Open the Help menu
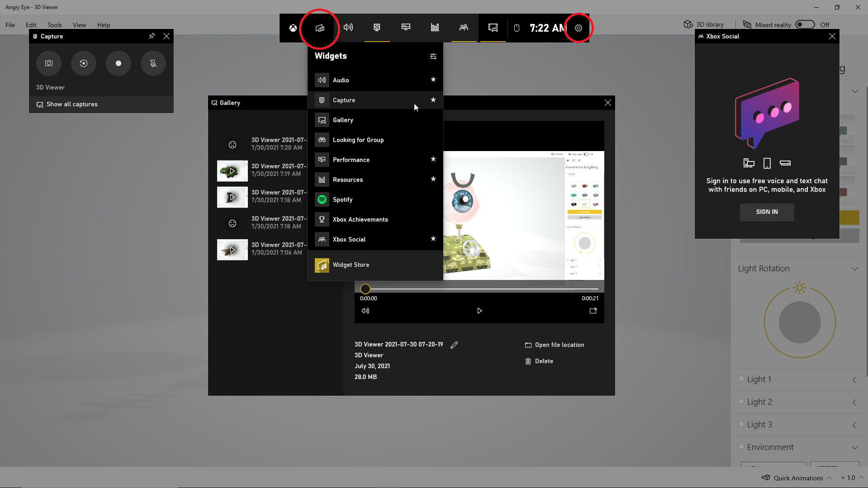This screenshot has height=488, width=868. (104, 25)
